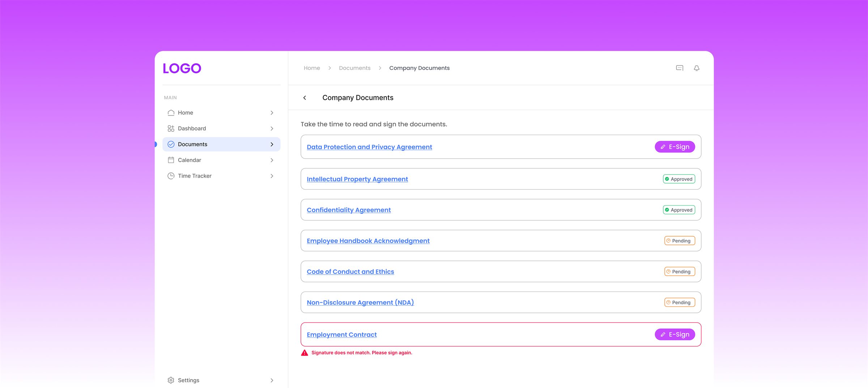Open Settings in the sidebar
This screenshot has height=388, width=868.
tap(221, 380)
